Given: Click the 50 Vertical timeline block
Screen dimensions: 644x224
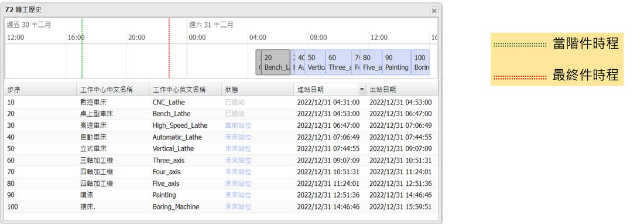Looking at the screenshot, I should click(x=316, y=63).
